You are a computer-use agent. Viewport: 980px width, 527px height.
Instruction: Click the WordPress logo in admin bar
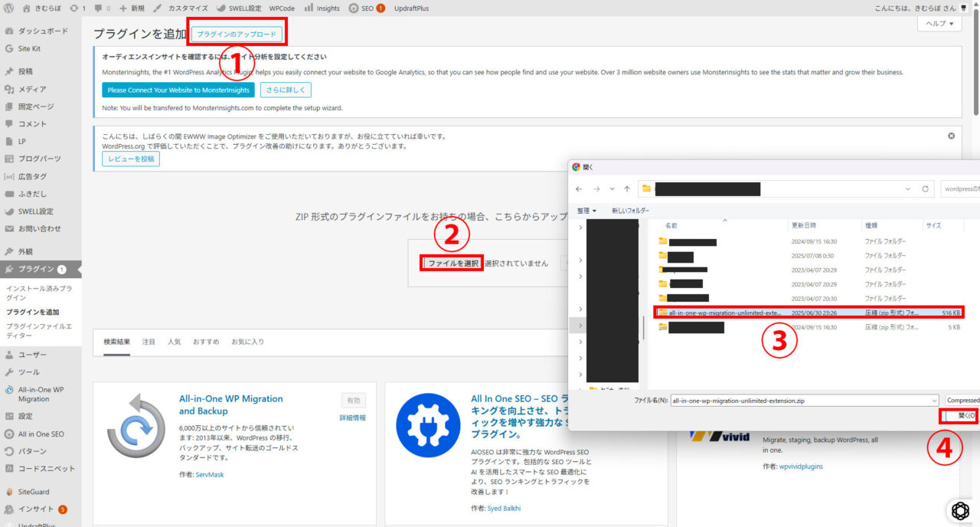click(x=8, y=8)
